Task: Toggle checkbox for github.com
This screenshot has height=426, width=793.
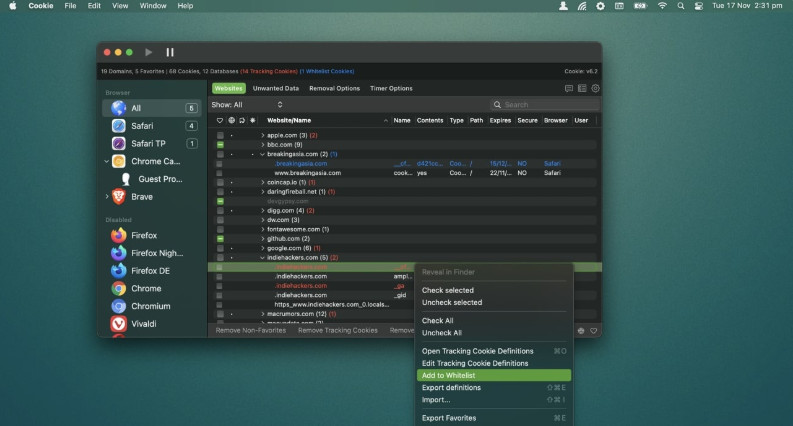Action: coord(220,239)
